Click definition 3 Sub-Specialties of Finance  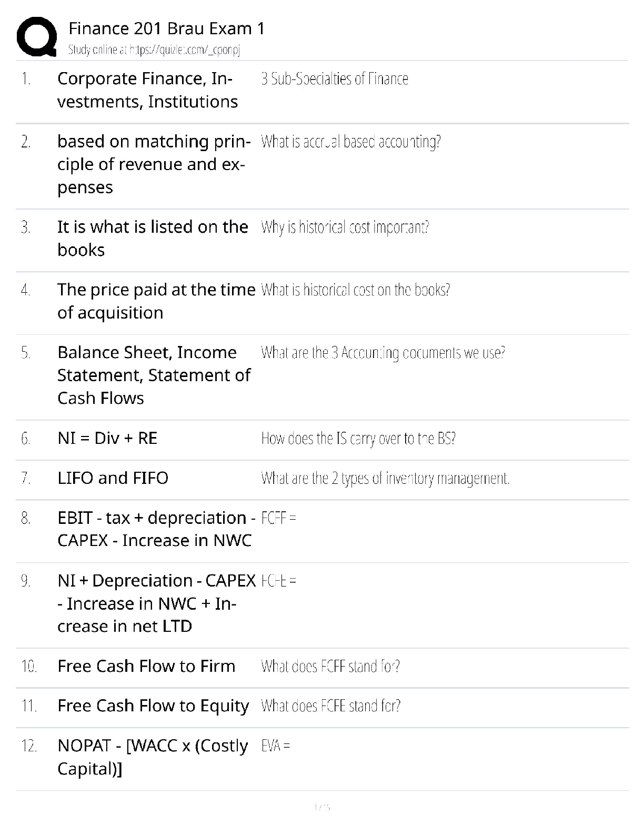click(x=335, y=79)
